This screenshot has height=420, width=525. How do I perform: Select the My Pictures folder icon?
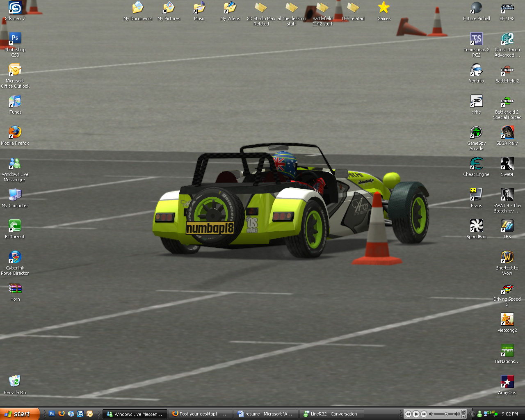[x=169, y=11]
